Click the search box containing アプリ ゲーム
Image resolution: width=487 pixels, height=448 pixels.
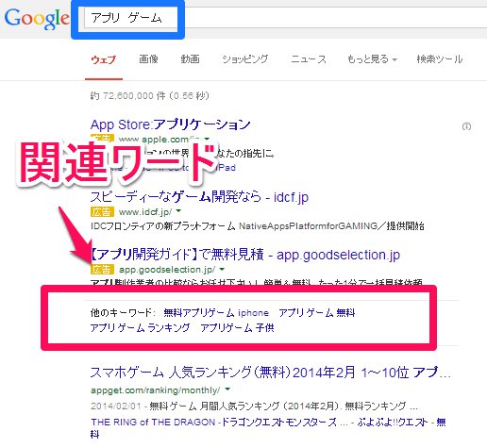point(285,18)
